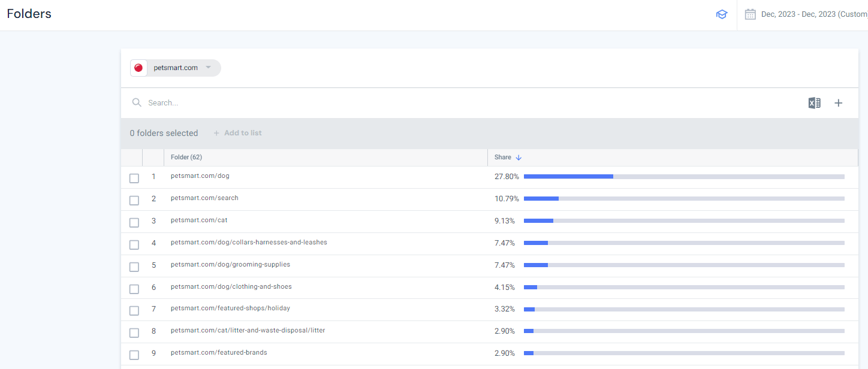This screenshot has height=369, width=868.
Task: Click the Folders page title
Action: coord(29,14)
